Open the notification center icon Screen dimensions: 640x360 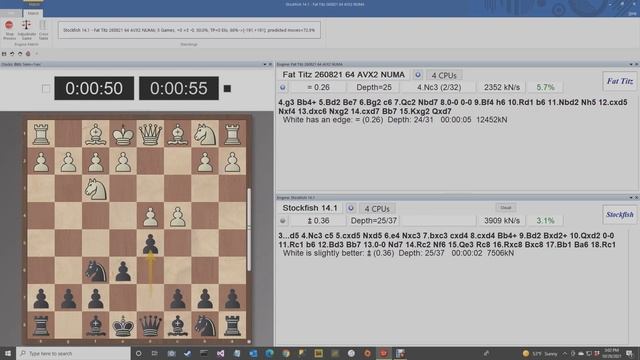tap(630, 353)
